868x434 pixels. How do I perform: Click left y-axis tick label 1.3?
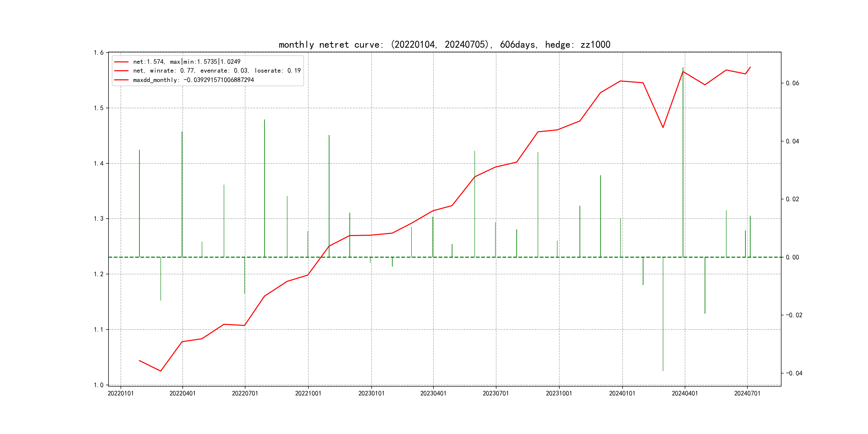pos(99,219)
